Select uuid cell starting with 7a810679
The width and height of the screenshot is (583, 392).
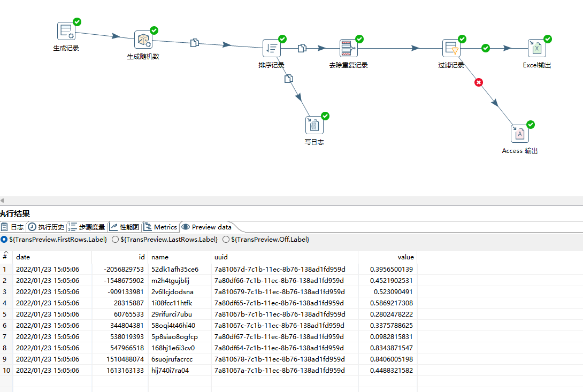pyautogui.click(x=285, y=291)
